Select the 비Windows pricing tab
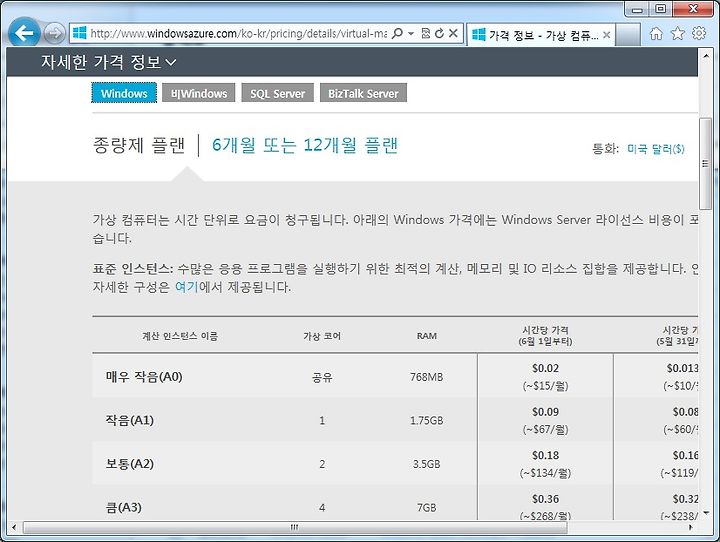This screenshot has width=720, height=542. click(x=198, y=93)
